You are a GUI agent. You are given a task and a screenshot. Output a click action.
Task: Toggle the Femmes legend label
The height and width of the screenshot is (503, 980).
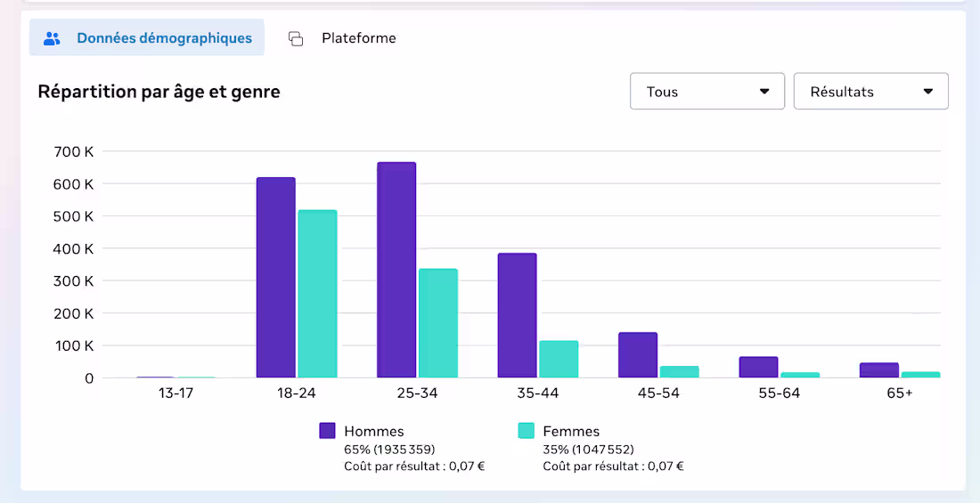(571, 431)
